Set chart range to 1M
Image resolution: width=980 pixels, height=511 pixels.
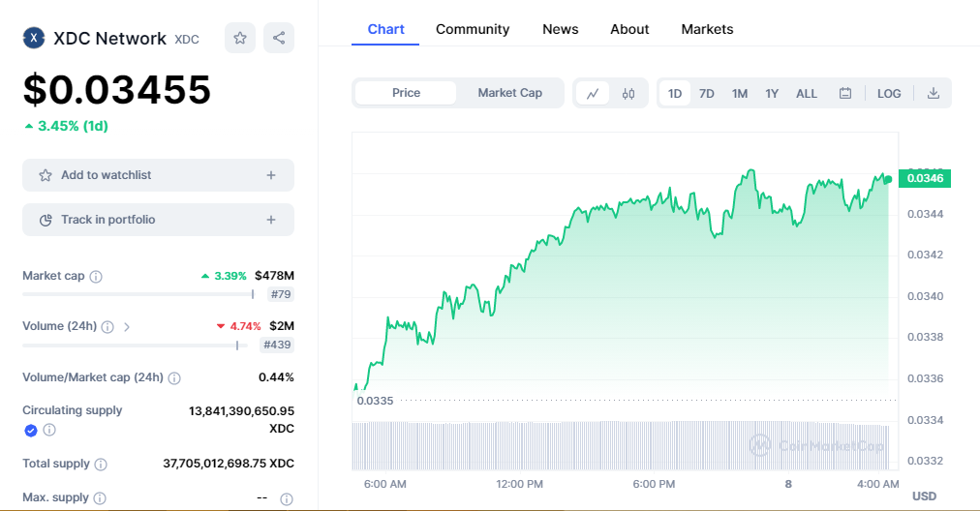click(740, 94)
